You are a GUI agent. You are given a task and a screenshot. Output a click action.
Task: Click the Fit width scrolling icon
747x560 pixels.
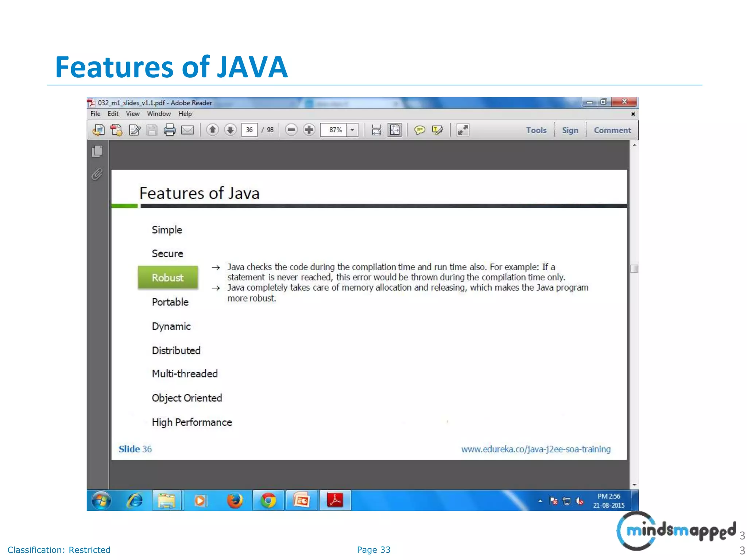pos(376,130)
